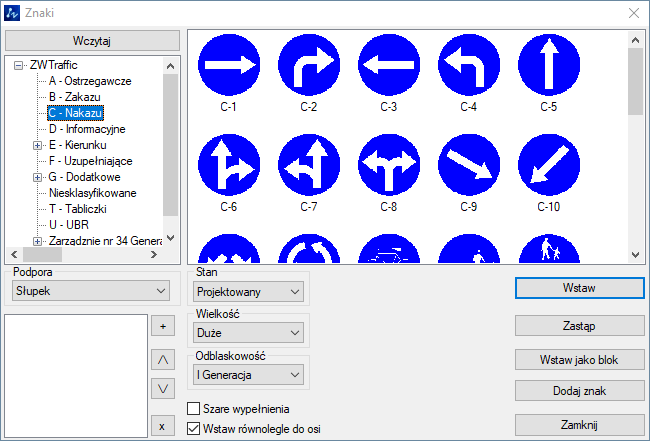This screenshot has height=441, width=650.
Task: Select the C-10 keep left sign
Action: (548, 163)
